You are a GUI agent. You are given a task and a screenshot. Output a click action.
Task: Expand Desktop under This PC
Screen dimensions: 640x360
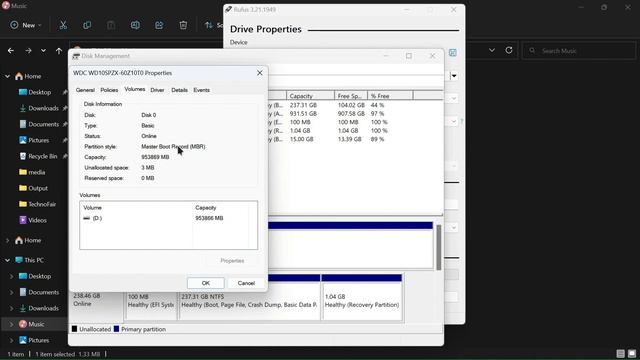coord(11,276)
